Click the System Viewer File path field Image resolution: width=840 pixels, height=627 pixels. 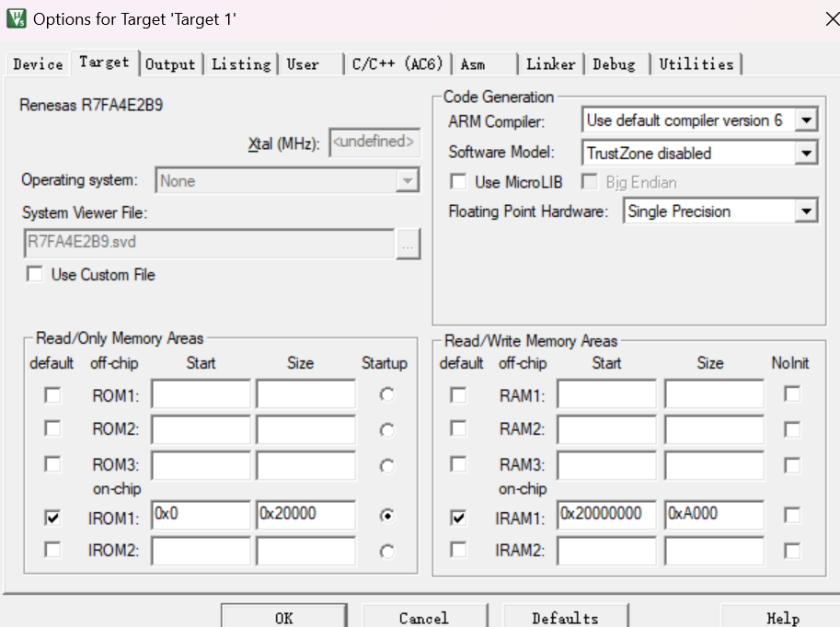[210, 243]
